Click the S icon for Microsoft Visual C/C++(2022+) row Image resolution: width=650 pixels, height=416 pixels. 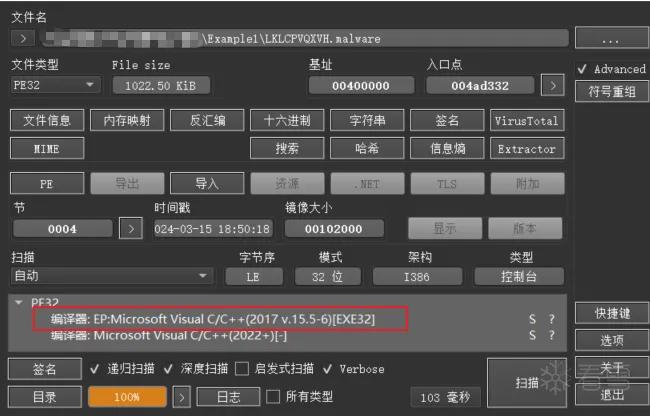click(532, 335)
